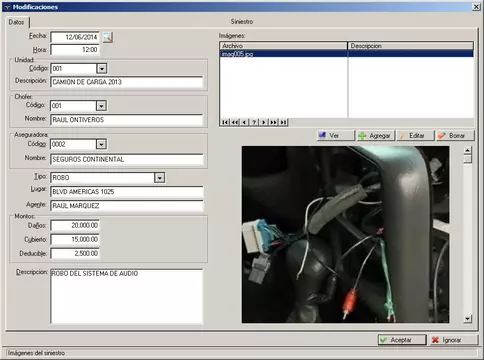The image size is (484, 360).
Task: Confirm changes with Aceptar
Action: (402, 340)
